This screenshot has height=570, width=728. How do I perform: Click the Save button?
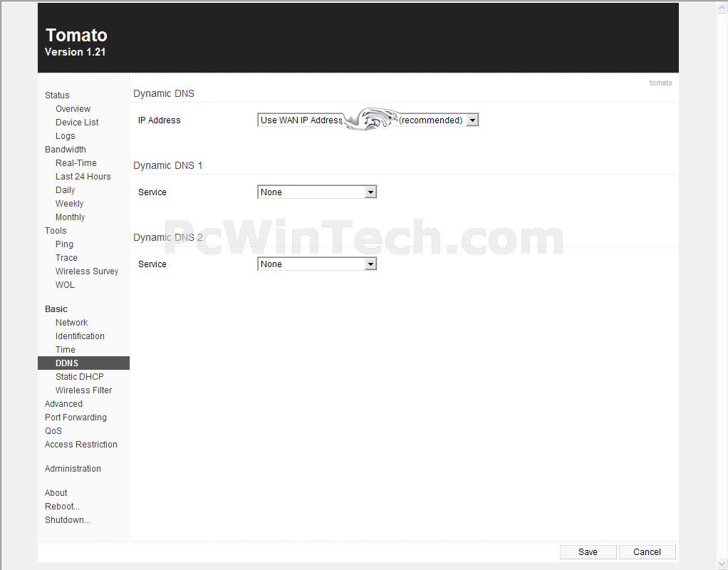(x=588, y=552)
